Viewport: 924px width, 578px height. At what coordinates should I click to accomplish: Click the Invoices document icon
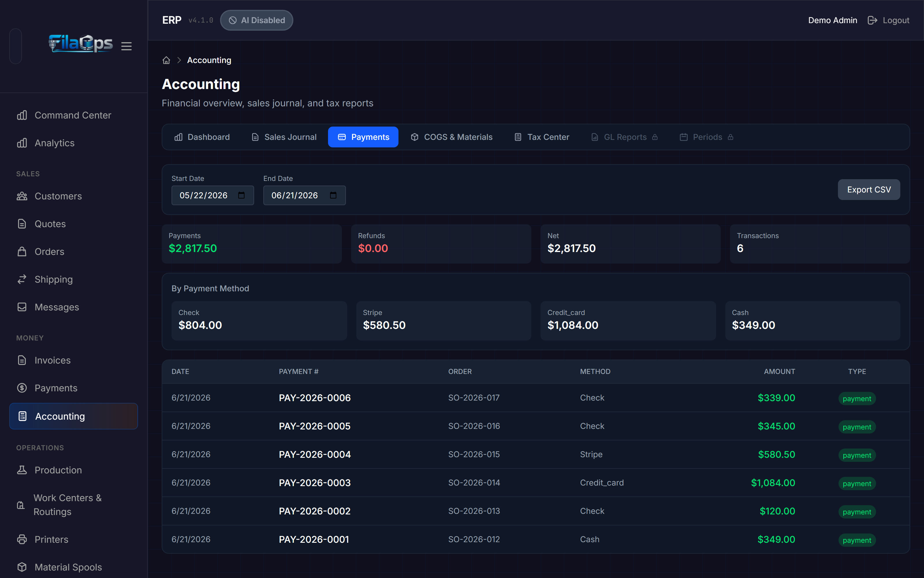[x=22, y=360]
